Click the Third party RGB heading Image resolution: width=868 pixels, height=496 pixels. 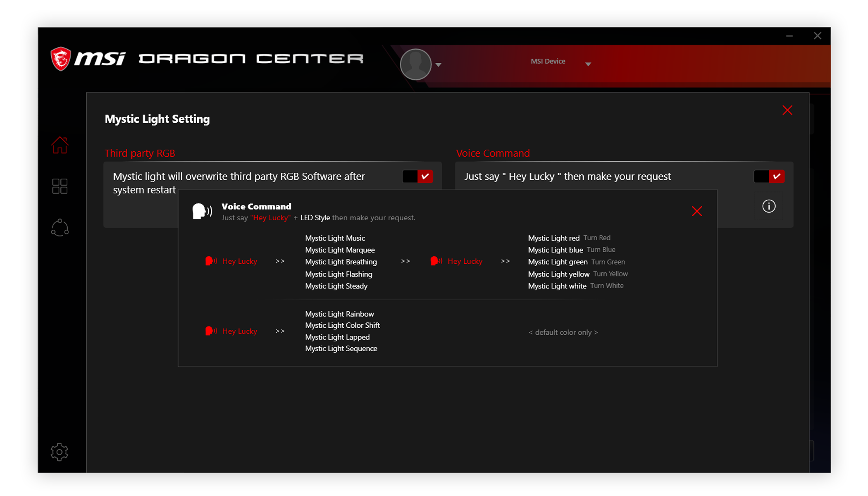point(140,153)
